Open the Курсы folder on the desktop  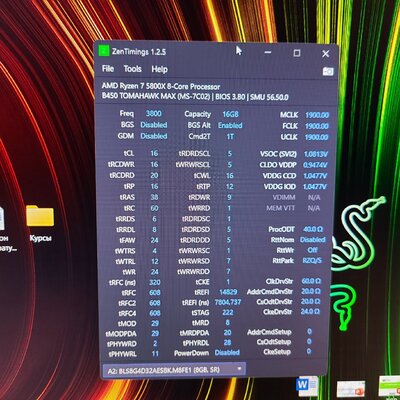click(40, 223)
